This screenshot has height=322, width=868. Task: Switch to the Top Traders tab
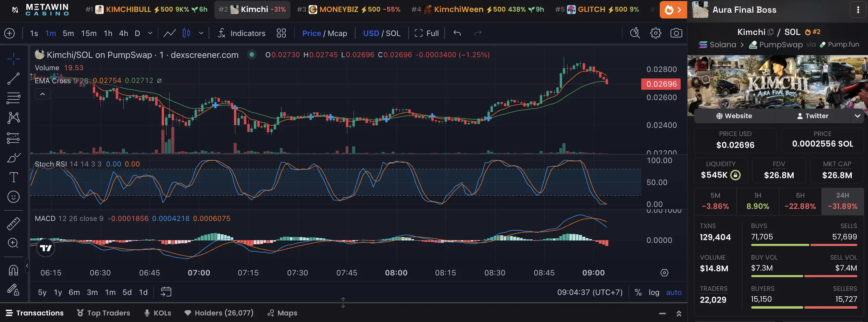(x=103, y=313)
